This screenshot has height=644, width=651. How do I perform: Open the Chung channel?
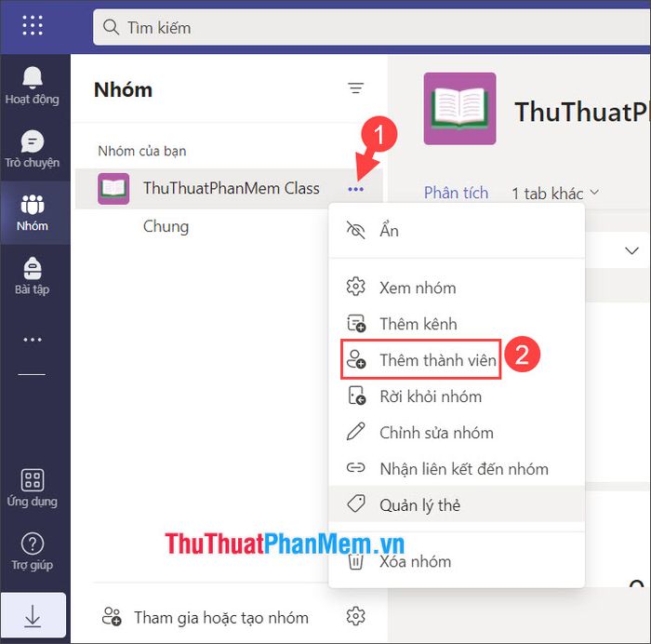point(166,226)
